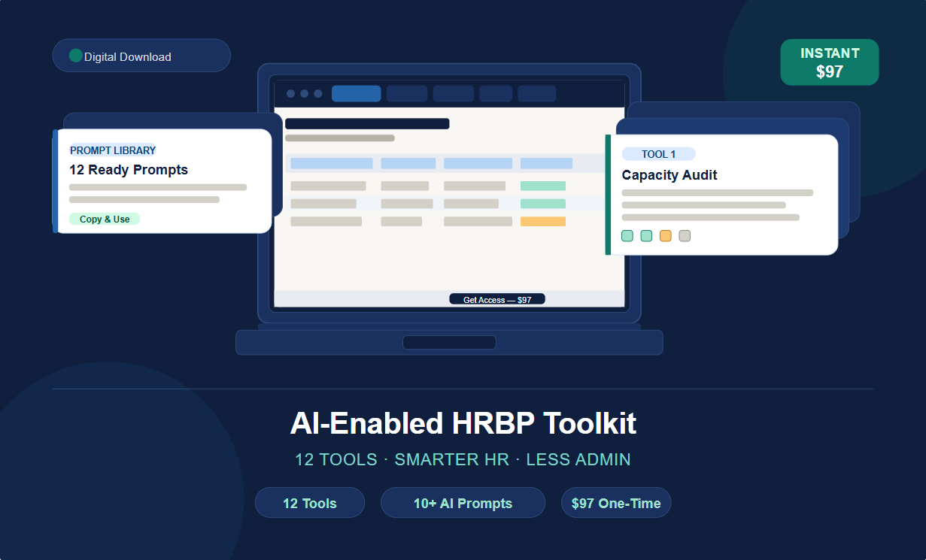Screen dimensions: 926x560
Task: Click the 12 TOOLS · SMARTER HR · LESS ADMIN tagline
Action: [463, 459]
